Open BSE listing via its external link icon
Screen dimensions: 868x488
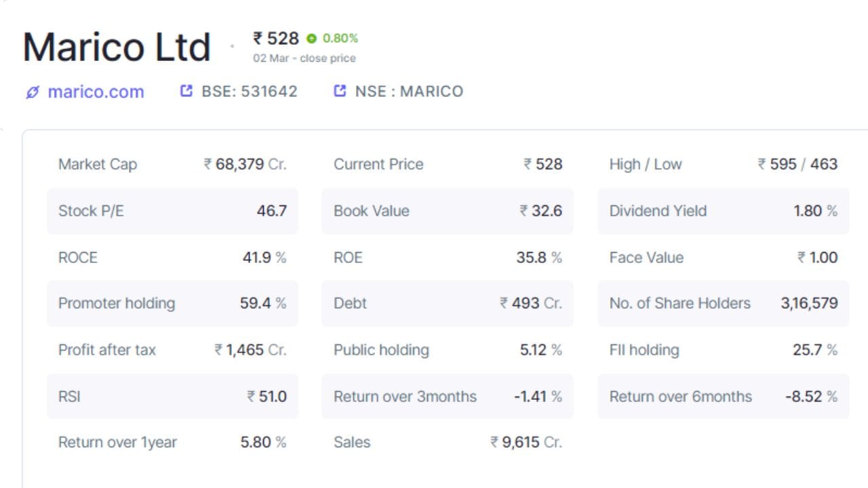point(186,90)
